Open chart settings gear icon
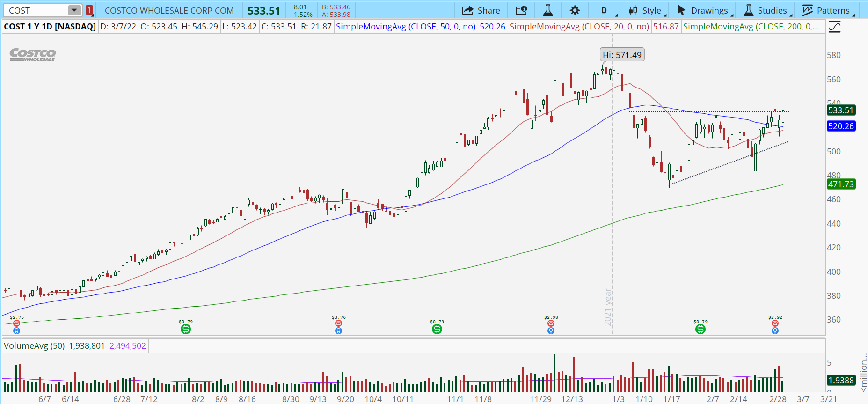 (575, 10)
